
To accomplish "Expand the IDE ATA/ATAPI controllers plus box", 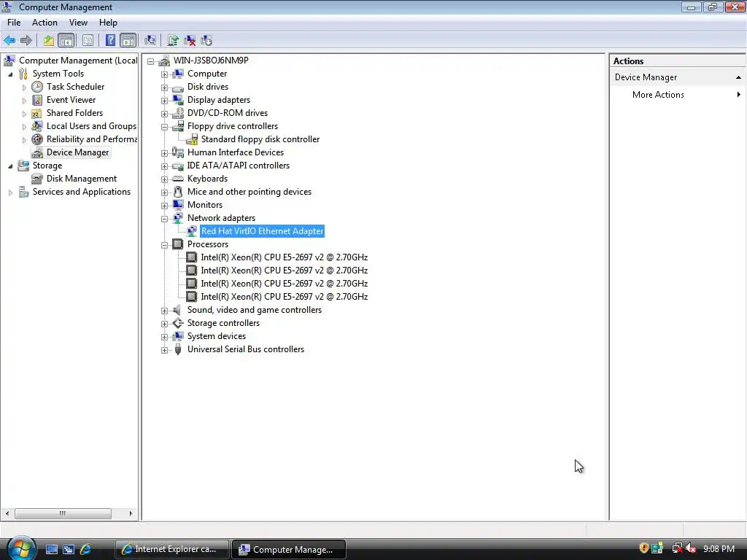I will (x=164, y=166).
